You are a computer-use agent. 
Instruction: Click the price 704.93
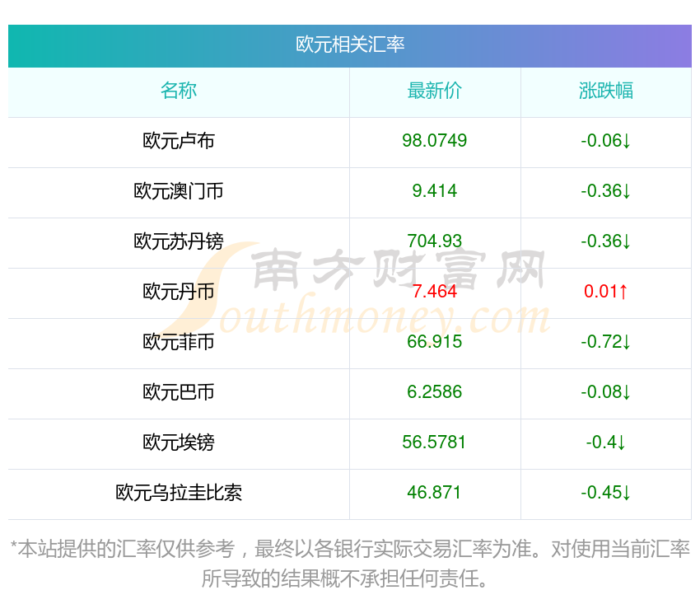click(434, 241)
